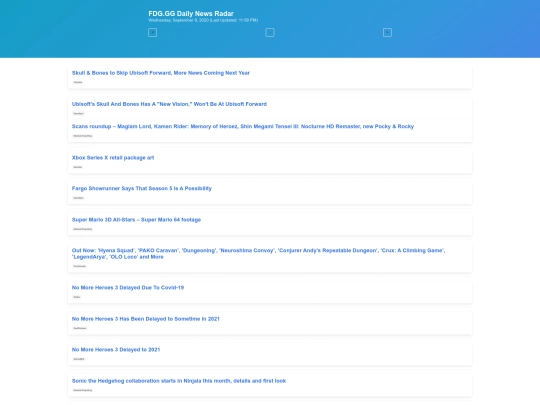Click the leftmost square icon button in header
The image size is (540, 405).
[x=152, y=32]
